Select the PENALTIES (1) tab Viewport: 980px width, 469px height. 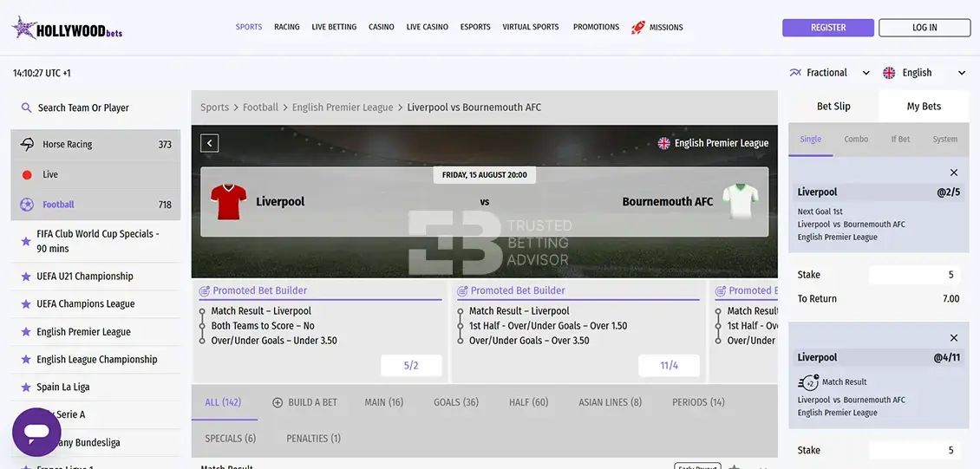coord(314,439)
